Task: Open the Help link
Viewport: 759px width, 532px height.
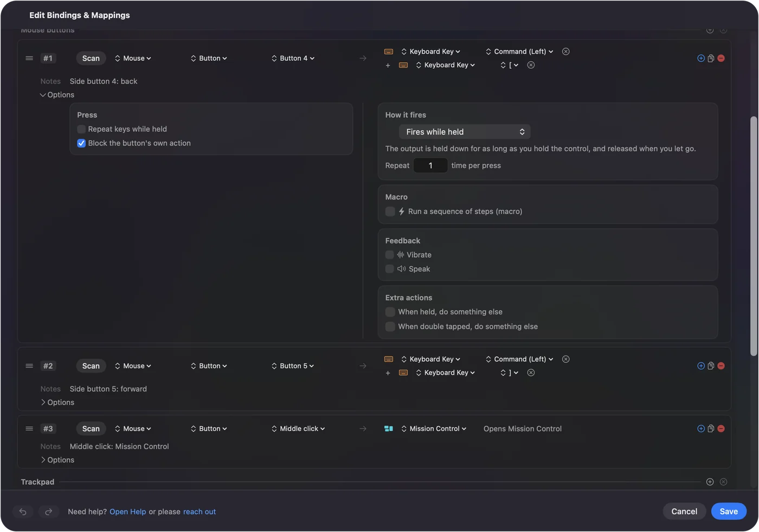Action: (x=128, y=511)
